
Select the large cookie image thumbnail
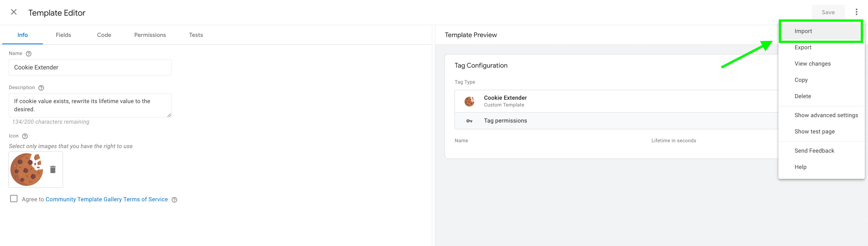pyautogui.click(x=27, y=169)
